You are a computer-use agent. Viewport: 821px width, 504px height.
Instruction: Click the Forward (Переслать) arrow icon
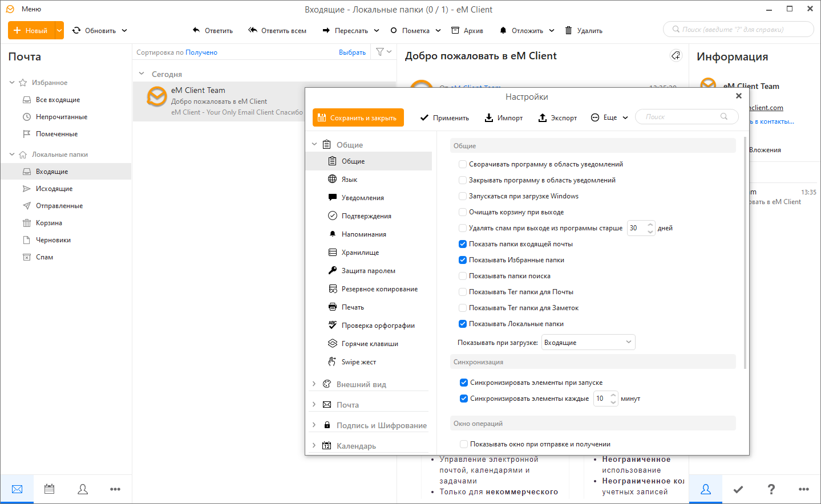326,30
